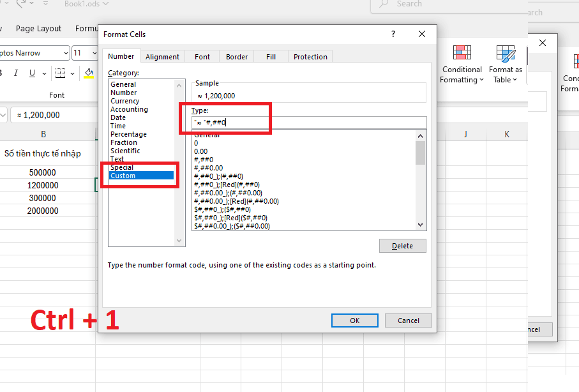The image size is (579, 392).
Task: Toggle Italic formatting button
Action: click(15, 73)
